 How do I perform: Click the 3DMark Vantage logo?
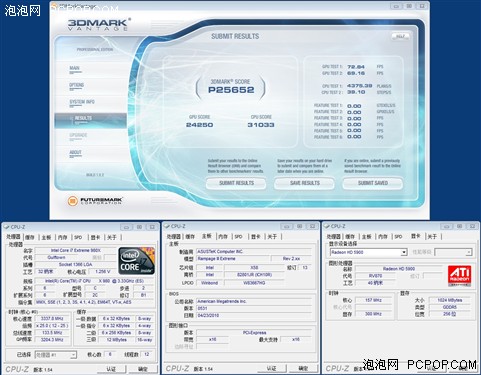point(99,24)
